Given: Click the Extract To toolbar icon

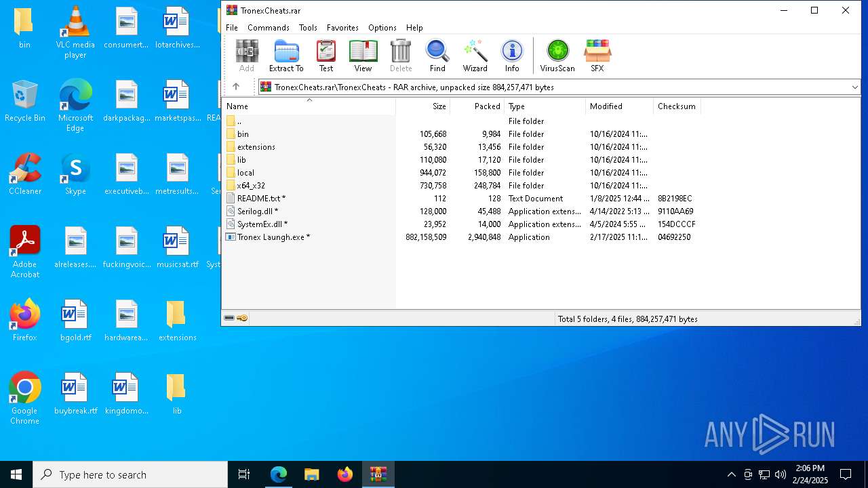Looking at the screenshot, I should coord(286,56).
